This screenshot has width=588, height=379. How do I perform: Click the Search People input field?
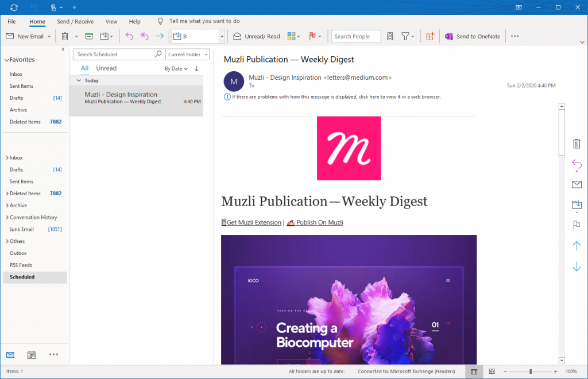click(x=355, y=36)
